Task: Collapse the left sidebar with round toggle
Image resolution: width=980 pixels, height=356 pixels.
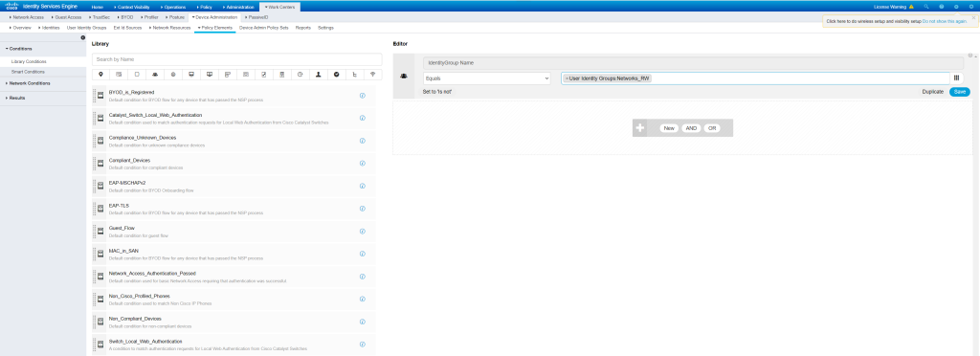Action: tap(82, 38)
